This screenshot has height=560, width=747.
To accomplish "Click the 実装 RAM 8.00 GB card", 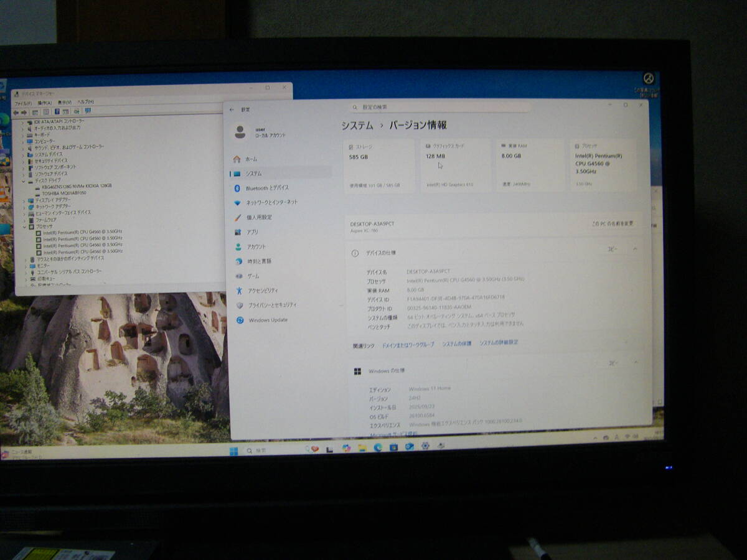I will tap(530, 164).
